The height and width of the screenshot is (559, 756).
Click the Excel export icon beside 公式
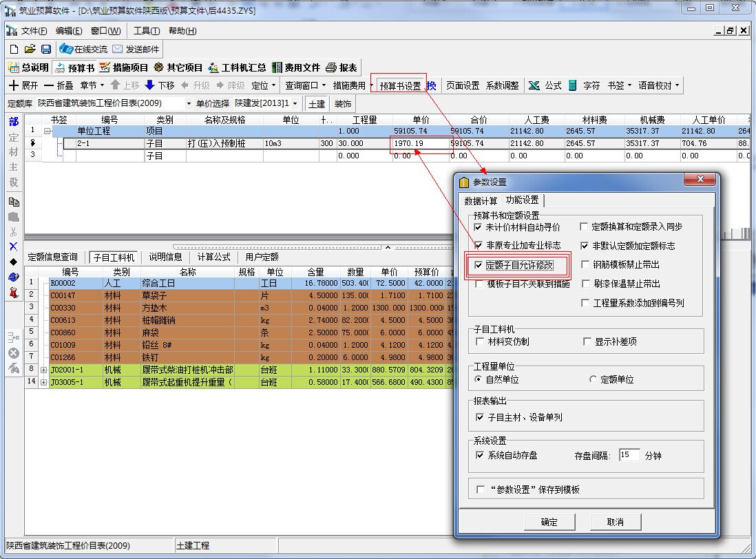point(534,86)
